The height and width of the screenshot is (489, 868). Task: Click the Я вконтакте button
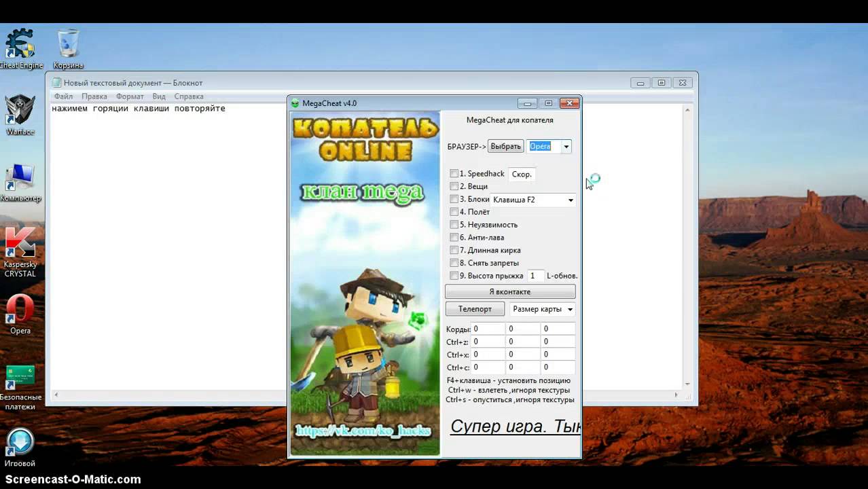[510, 291]
